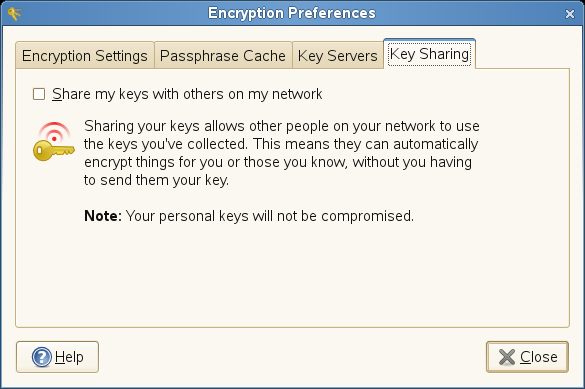Open the Passphrase Cache tab
Image resolution: width=585 pixels, height=389 pixels.
point(223,56)
